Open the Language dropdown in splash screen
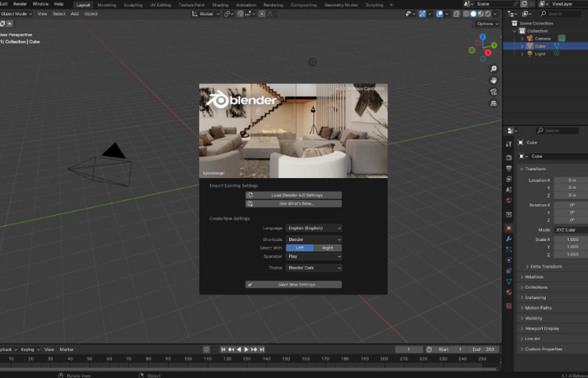The width and height of the screenshot is (588, 378). click(314, 228)
